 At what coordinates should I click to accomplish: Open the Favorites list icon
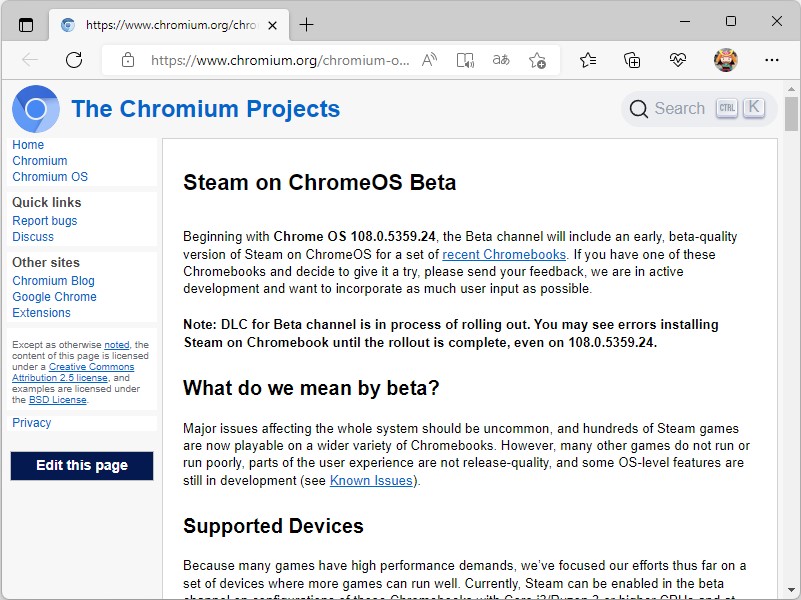pos(587,60)
